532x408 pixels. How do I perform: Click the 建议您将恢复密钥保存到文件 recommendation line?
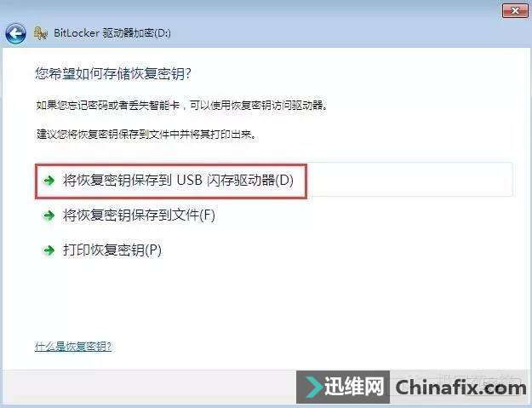[x=146, y=135]
